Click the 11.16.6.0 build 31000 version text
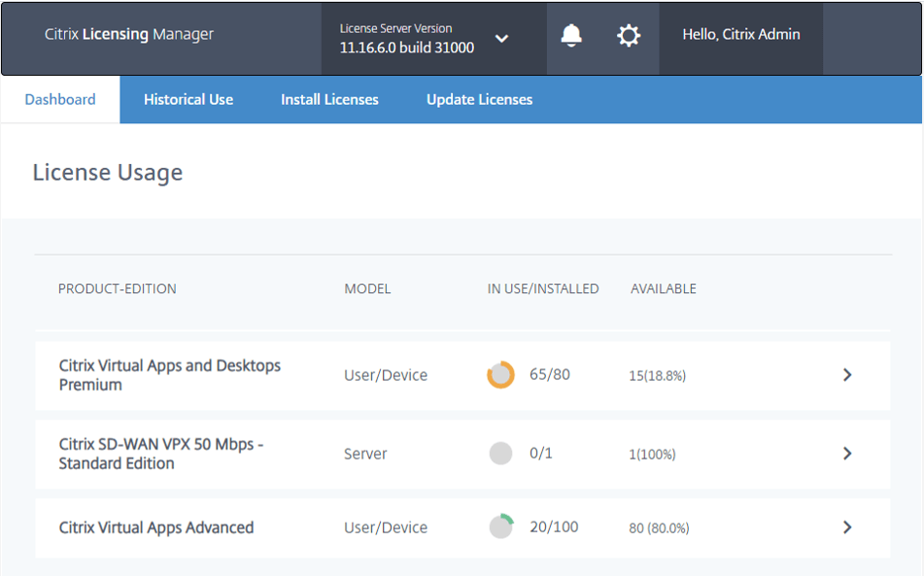The image size is (924, 576). point(406,48)
